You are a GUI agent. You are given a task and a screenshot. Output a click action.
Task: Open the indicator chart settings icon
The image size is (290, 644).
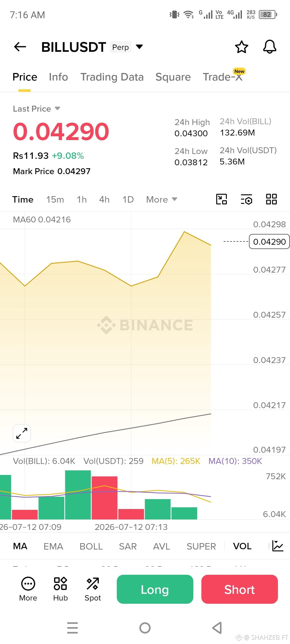coord(277,546)
